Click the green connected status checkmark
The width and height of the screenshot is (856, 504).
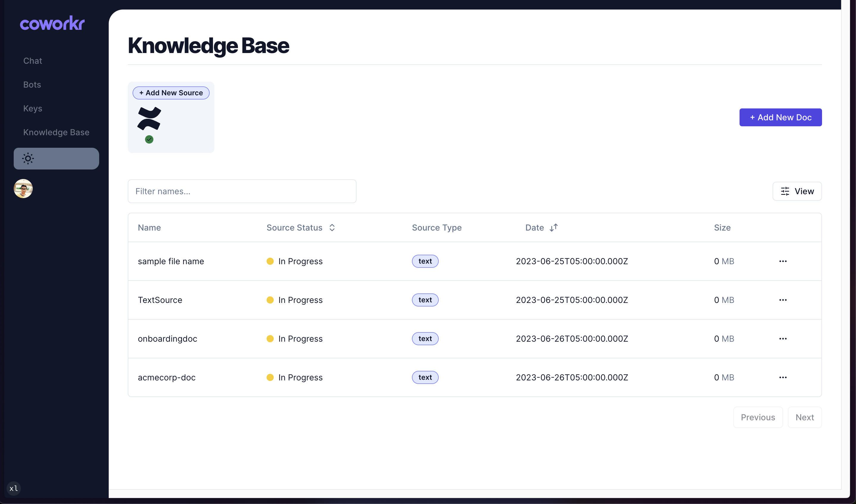point(149,139)
